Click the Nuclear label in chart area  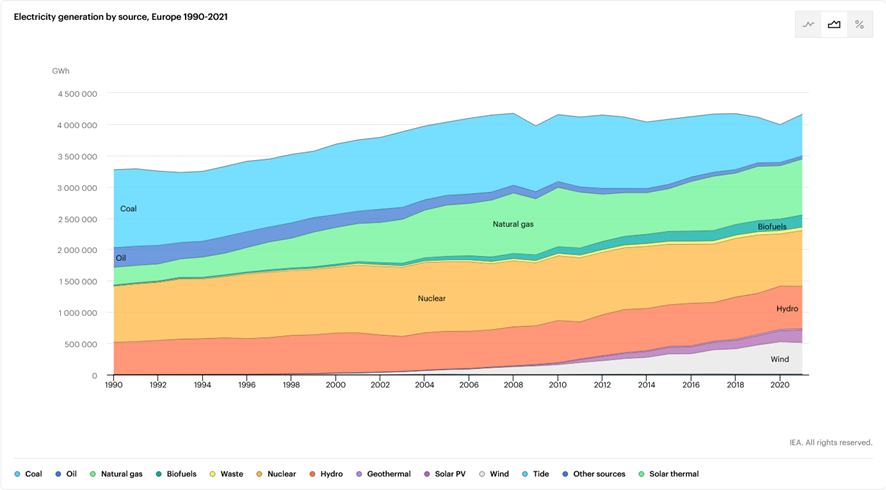pos(432,298)
